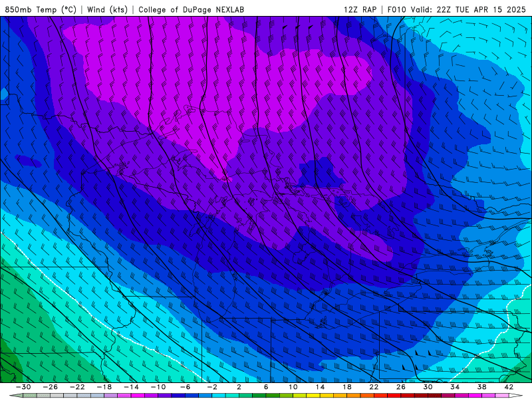Viewport: 532px width, 399px height.
Task: Click the legend value 2
Action: (239, 387)
